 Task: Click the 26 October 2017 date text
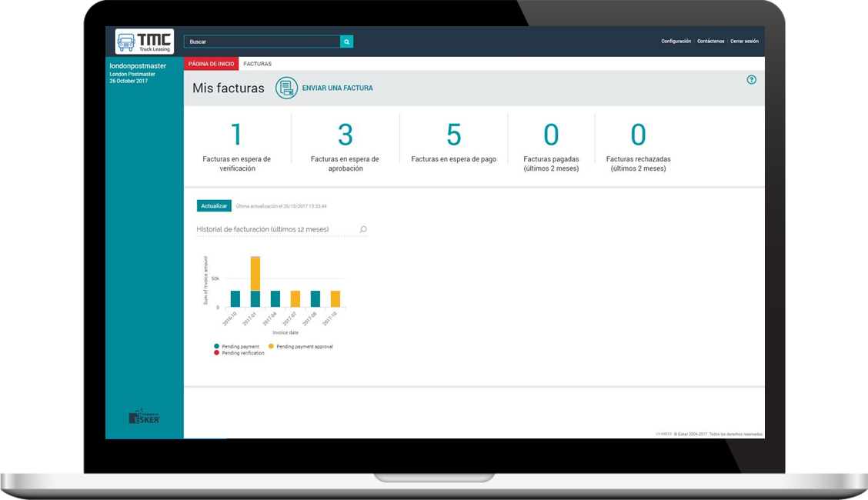(x=129, y=81)
